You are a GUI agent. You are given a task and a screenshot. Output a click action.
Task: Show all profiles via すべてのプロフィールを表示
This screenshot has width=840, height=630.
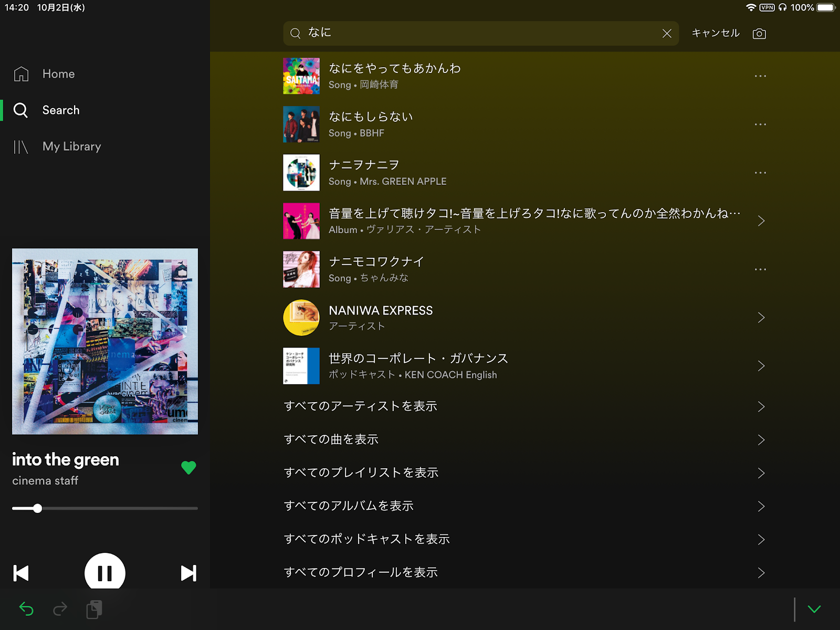point(361,572)
